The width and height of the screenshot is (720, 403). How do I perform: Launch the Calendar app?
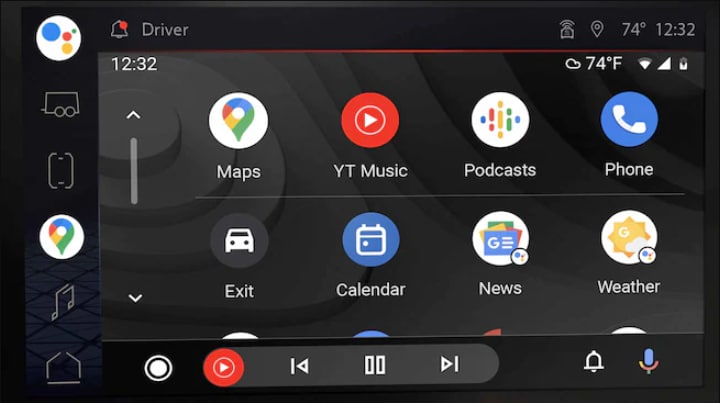[371, 240]
